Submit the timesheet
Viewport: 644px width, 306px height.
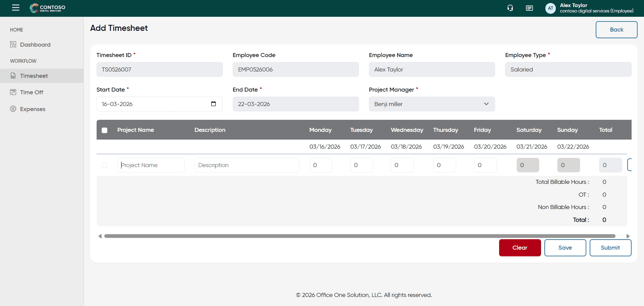point(610,248)
